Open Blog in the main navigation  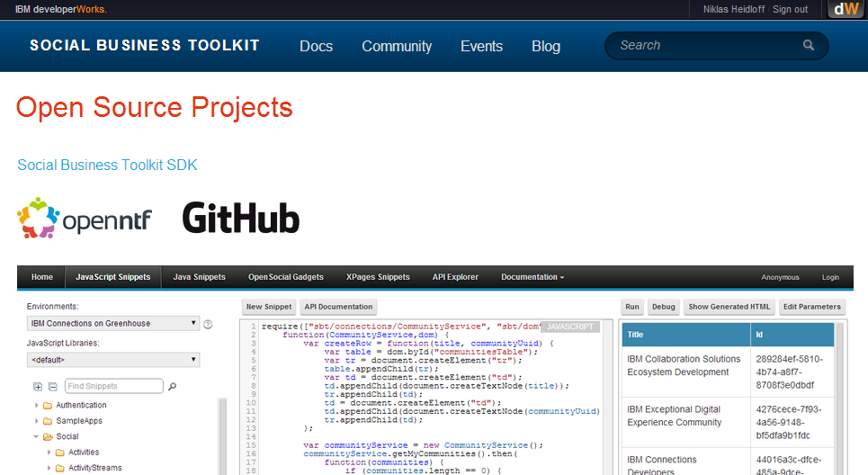[546, 46]
